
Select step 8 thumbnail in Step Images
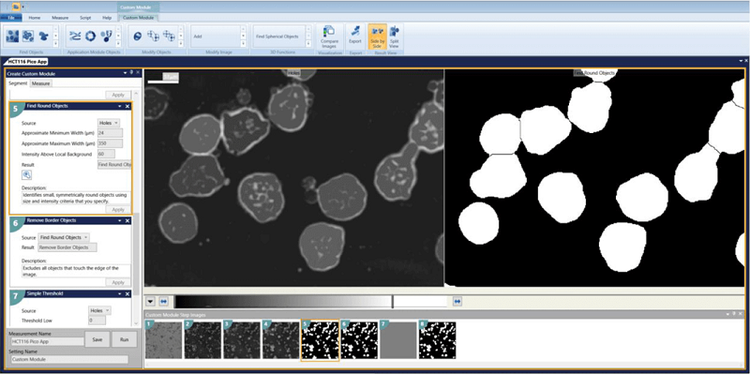click(x=437, y=340)
